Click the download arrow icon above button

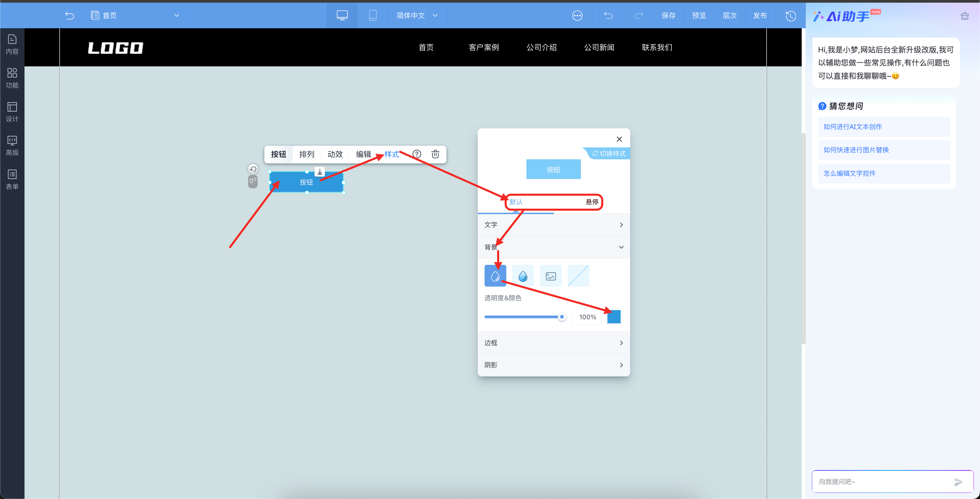[x=320, y=172]
